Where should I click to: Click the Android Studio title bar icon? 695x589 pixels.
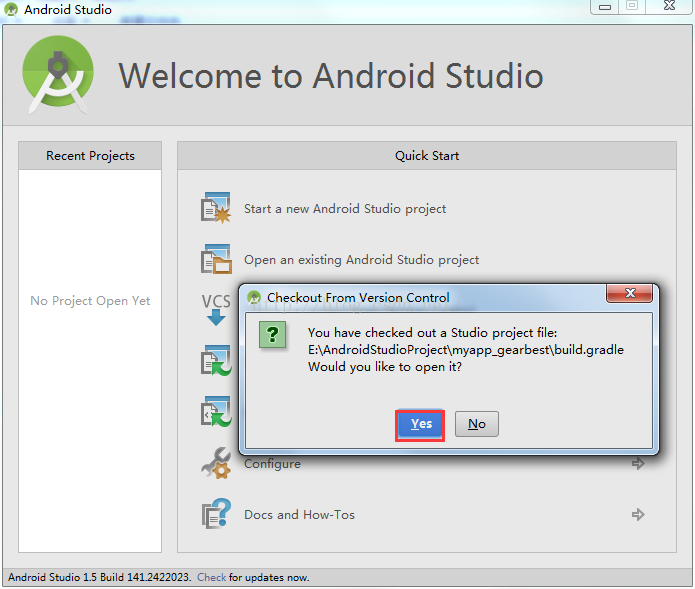point(11,9)
